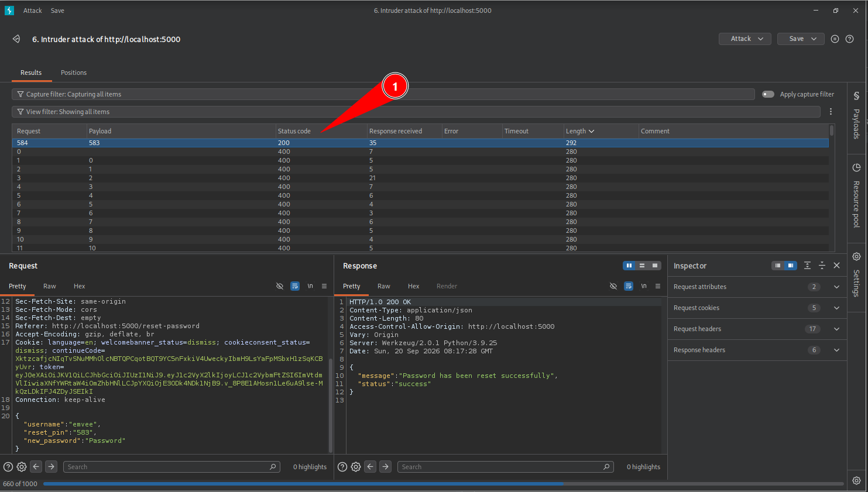Image resolution: width=868 pixels, height=492 pixels.
Task: Expand Response headers in the Inspector
Action: tap(757, 350)
